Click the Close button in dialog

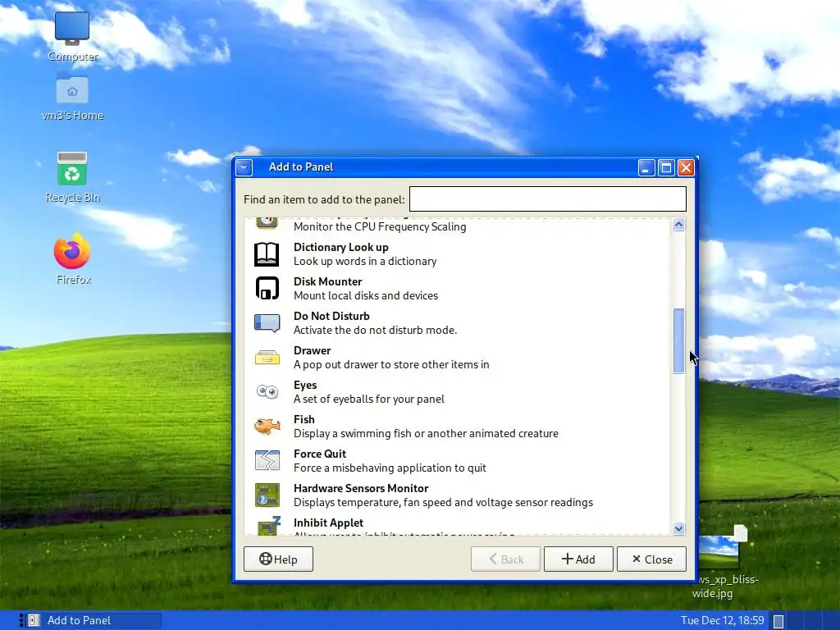[x=651, y=559]
